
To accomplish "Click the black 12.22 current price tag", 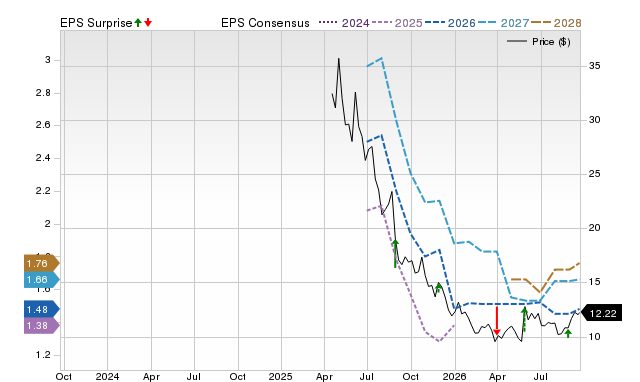I will click(601, 313).
